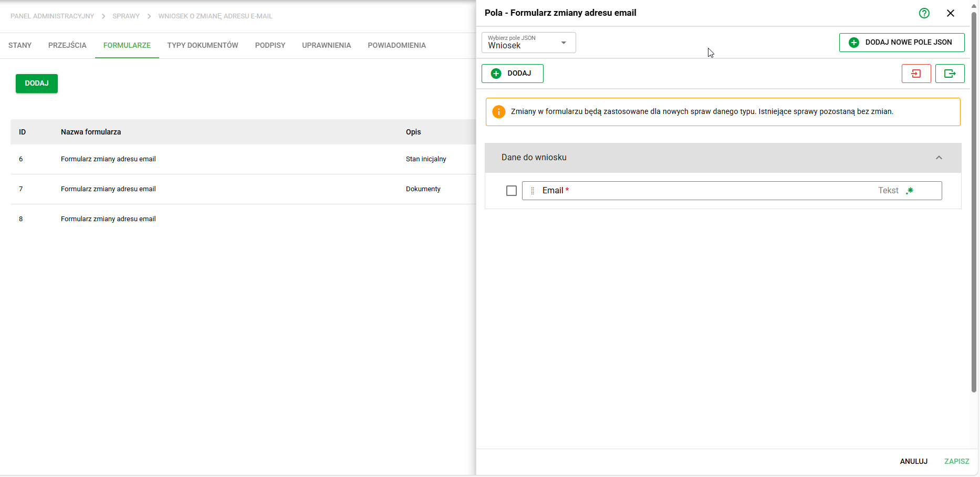Click Dodaj nowe pole JSON button
This screenshot has height=477, width=980.
click(x=902, y=43)
